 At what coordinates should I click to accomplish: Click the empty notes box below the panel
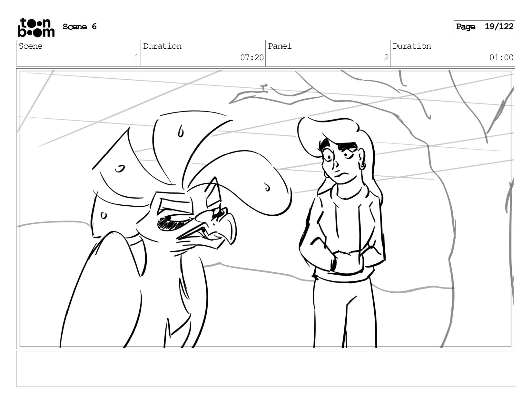266,369
